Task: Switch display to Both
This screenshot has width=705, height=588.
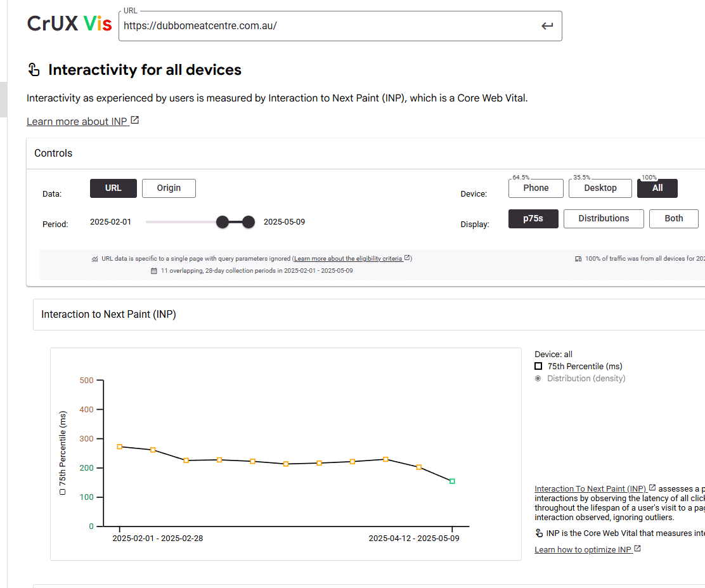Action: click(x=673, y=219)
